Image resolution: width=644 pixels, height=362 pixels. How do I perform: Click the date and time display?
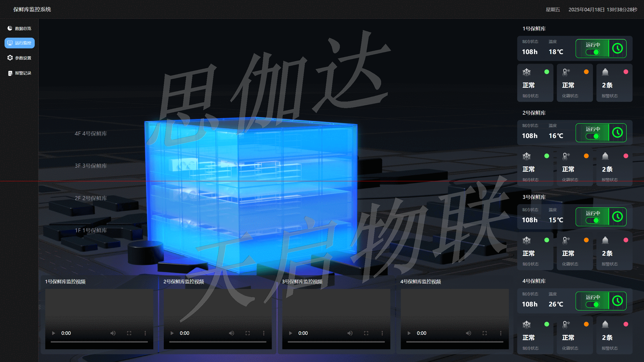[603, 10]
